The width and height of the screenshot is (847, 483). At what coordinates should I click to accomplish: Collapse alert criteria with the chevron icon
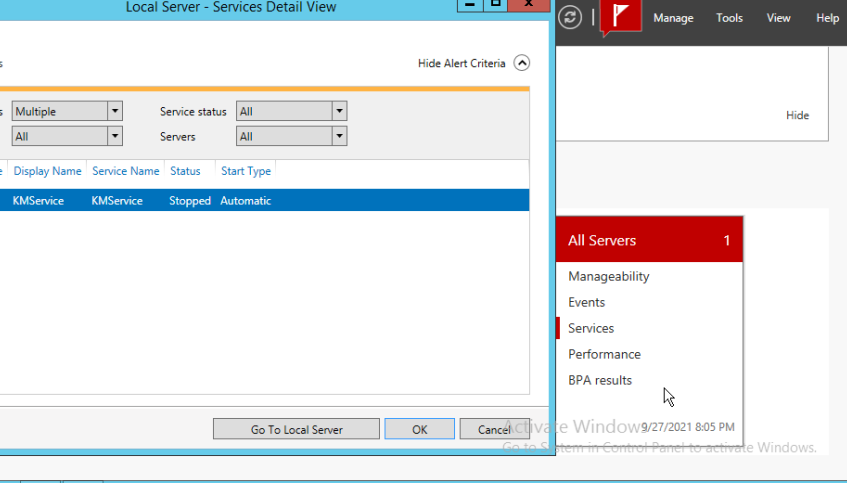click(x=521, y=63)
